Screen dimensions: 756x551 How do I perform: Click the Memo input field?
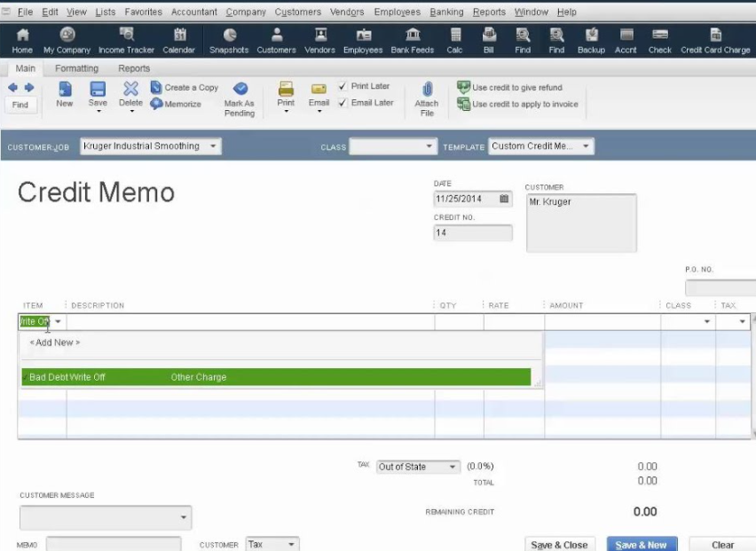tap(114, 544)
